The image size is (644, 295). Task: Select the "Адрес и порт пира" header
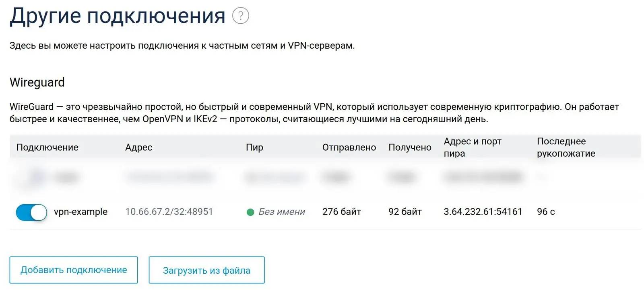(473, 147)
